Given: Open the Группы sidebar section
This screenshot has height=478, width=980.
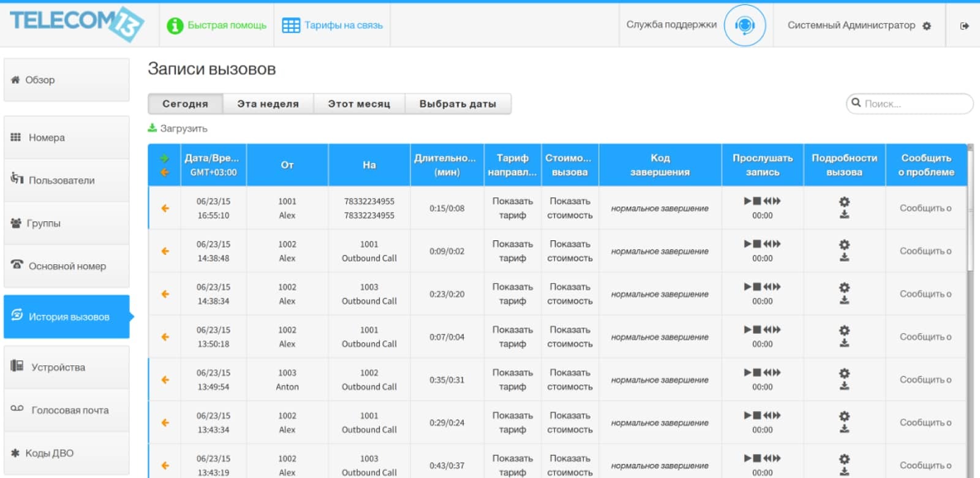Looking at the screenshot, I should click(x=66, y=223).
